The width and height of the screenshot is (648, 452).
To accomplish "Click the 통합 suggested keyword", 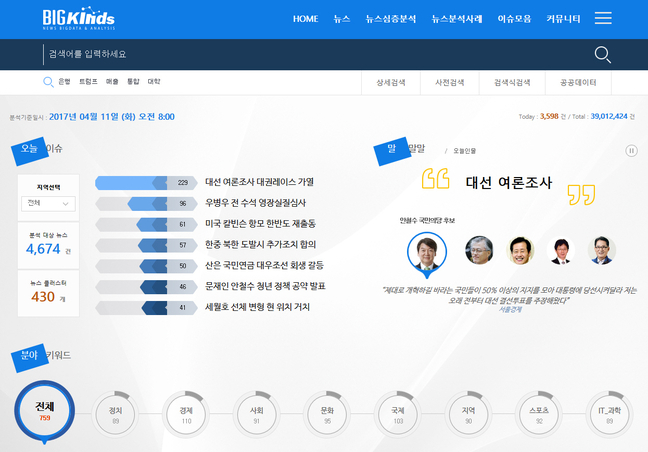I will [x=133, y=81].
